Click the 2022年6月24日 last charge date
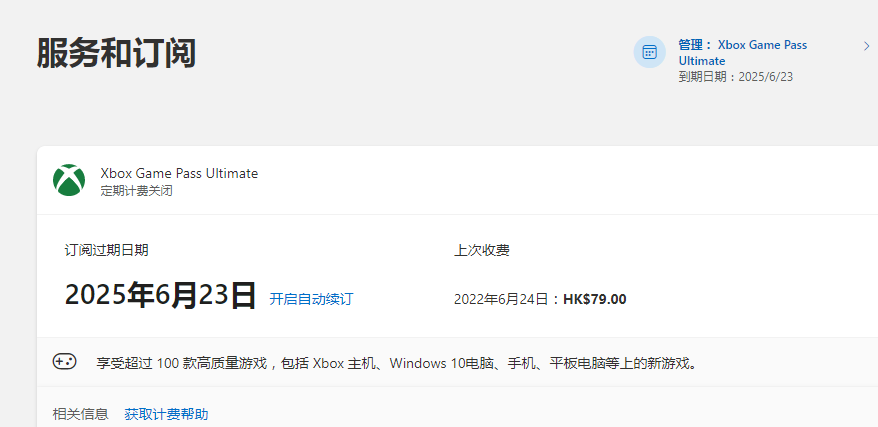The height and width of the screenshot is (427, 878). [x=501, y=299]
